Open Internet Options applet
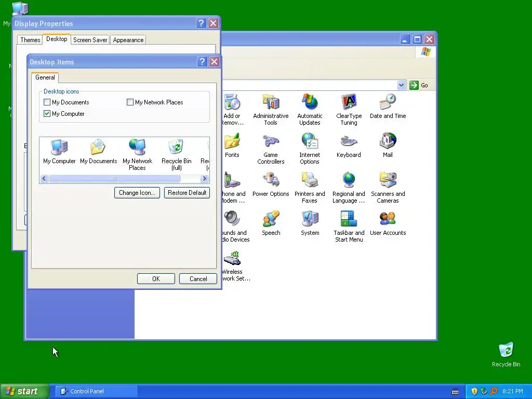 (x=310, y=148)
